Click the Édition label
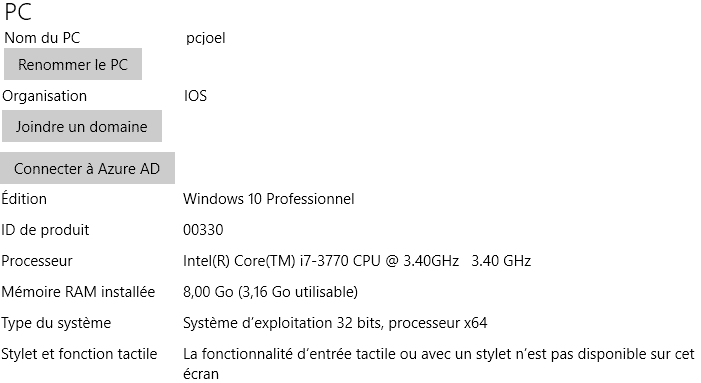This screenshot has width=701, height=383. click(24, 198)
